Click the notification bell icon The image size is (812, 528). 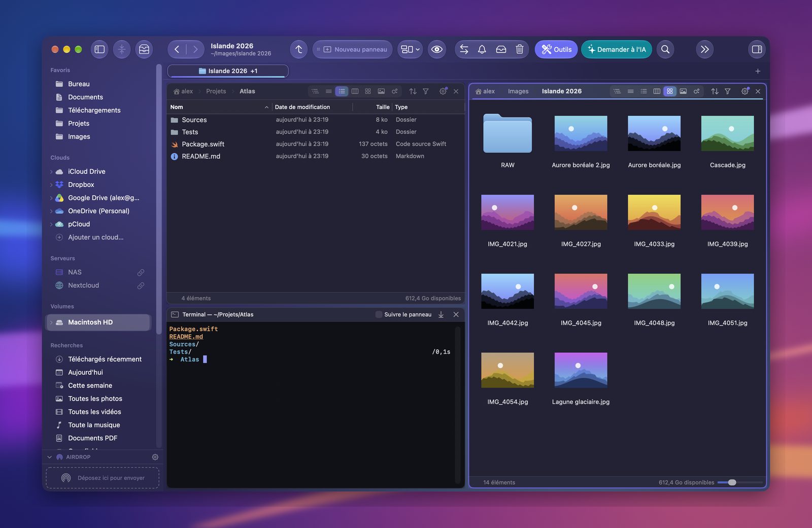482,49
